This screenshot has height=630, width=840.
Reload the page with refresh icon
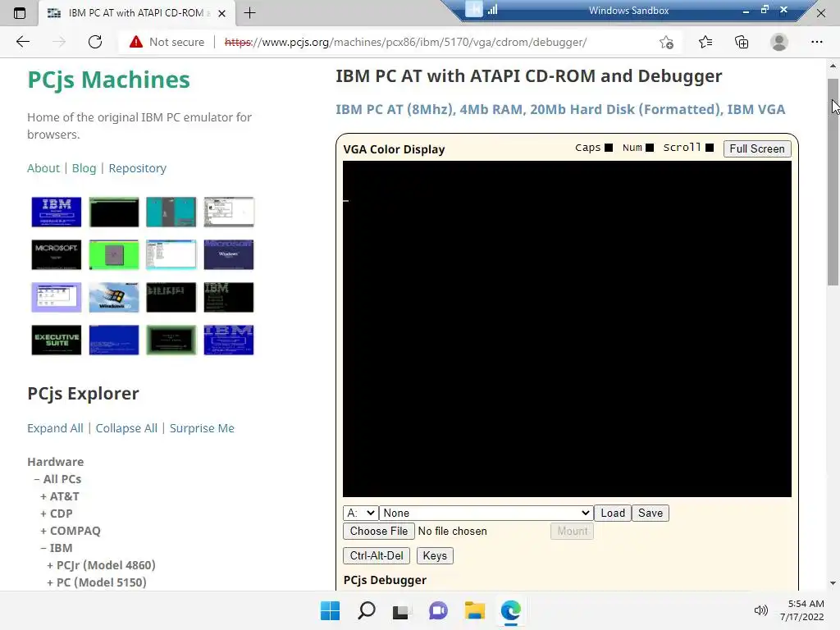(x=95, y=42)
